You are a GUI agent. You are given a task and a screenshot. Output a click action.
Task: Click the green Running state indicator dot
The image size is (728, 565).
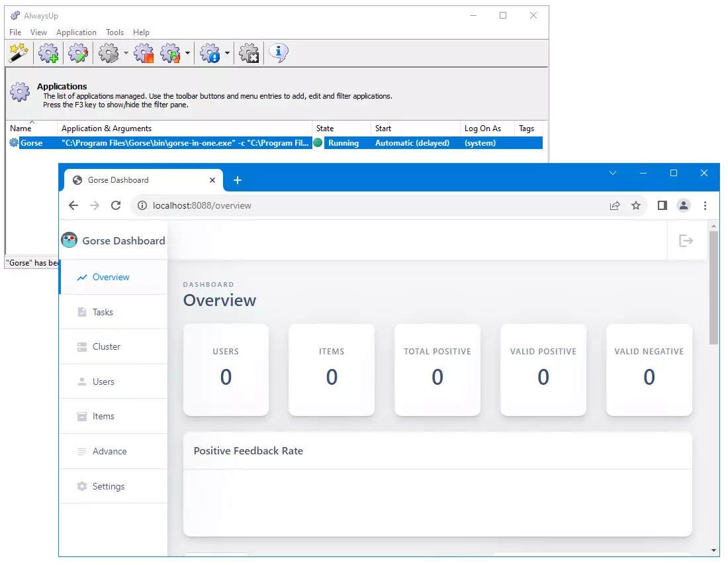tap(318, 142)
